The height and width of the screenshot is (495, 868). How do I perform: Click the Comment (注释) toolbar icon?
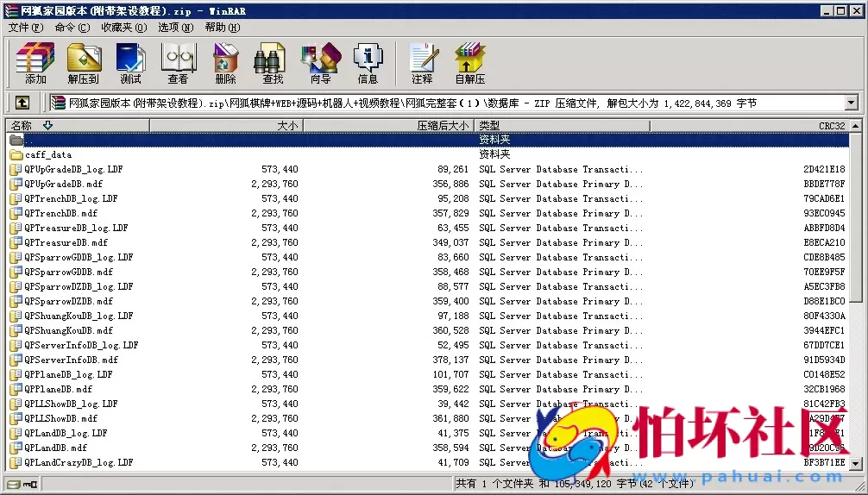(423, 63)
